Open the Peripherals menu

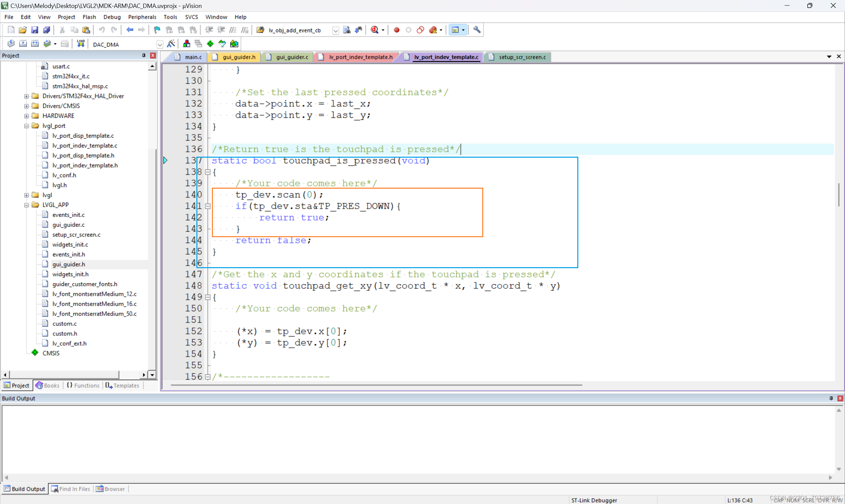[x=142, y=16]
